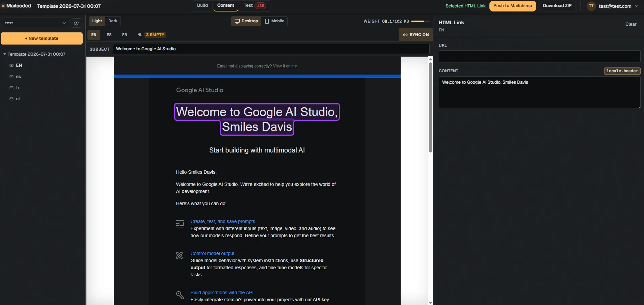Viewport: 644px width, 305px height.
Task: Click the locale.header badge
Action: click(622, 71)
